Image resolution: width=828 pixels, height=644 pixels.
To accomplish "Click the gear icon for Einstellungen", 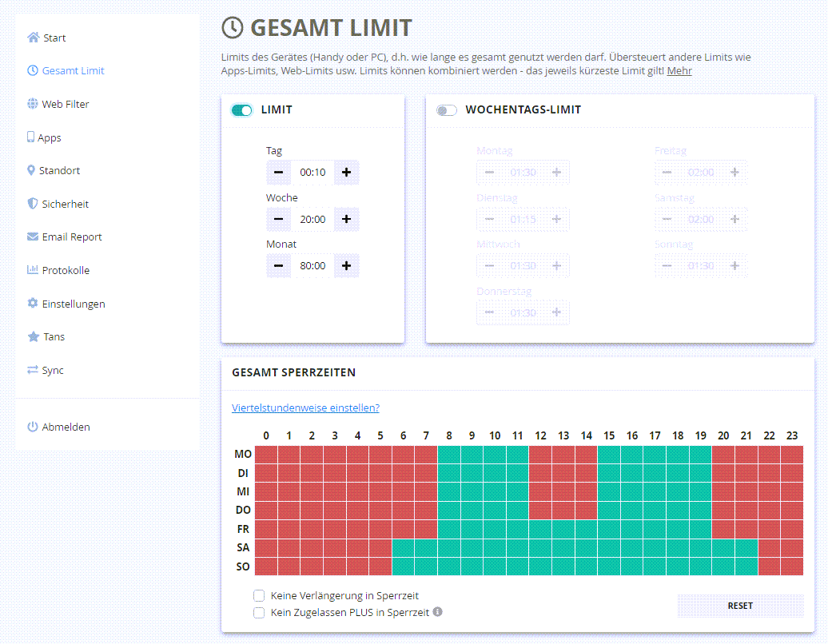I will 33,304.
